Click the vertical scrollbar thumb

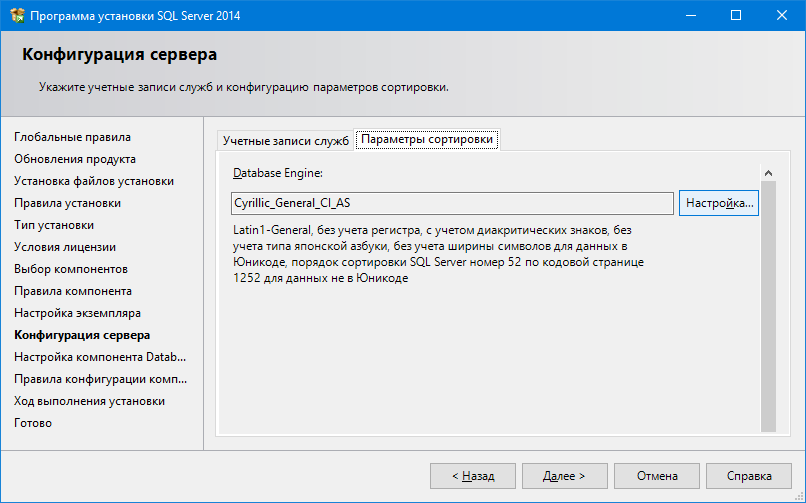tap(768, 300)
